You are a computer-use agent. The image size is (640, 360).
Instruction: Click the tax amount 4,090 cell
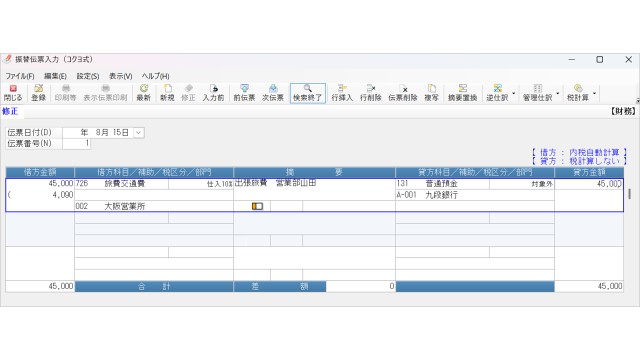(40, 195)
